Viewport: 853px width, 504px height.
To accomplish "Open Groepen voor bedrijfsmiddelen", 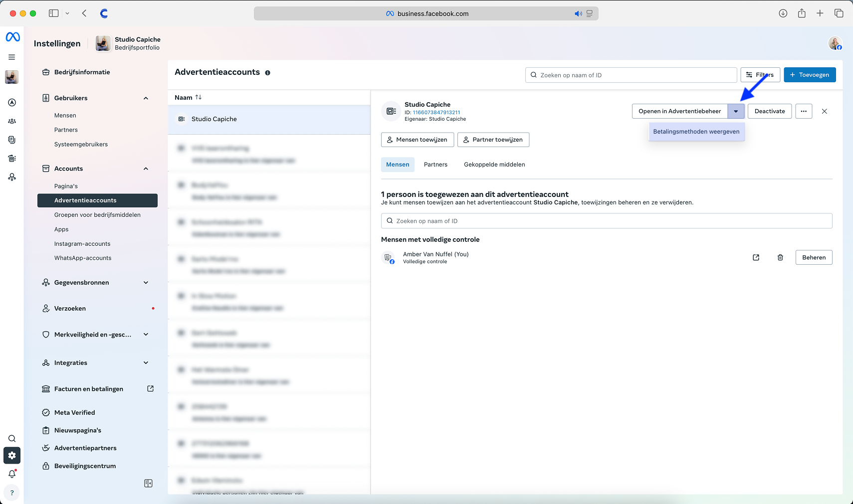I will pos(97,215).
